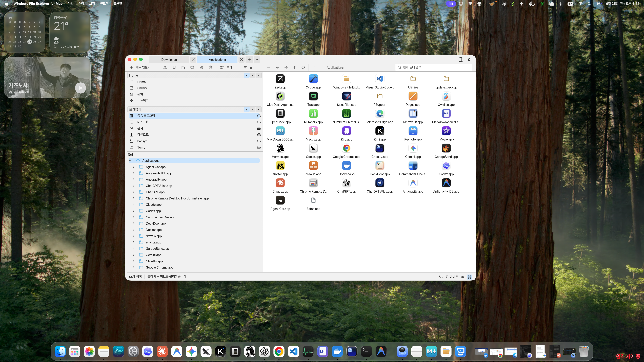Viewport: 644px width, 362px height.
Task: Open Zed.app icon
Action: [280, 79]
